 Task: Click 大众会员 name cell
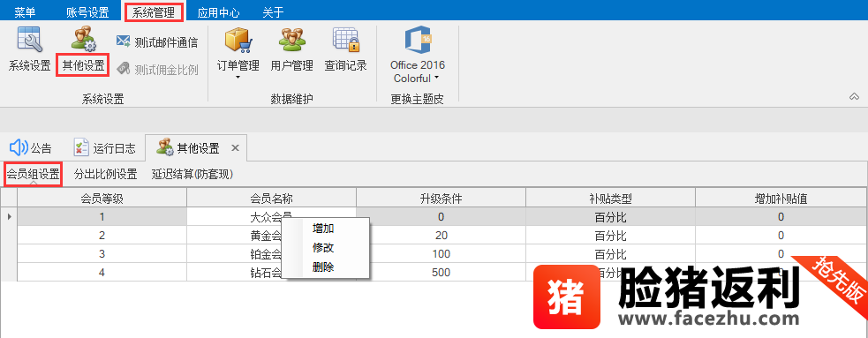[271, 216]
